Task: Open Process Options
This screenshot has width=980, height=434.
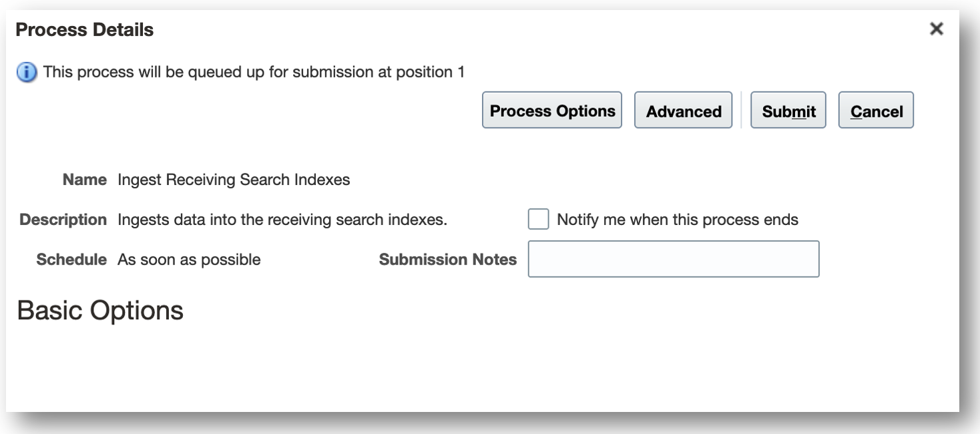Action: (552, 111)
